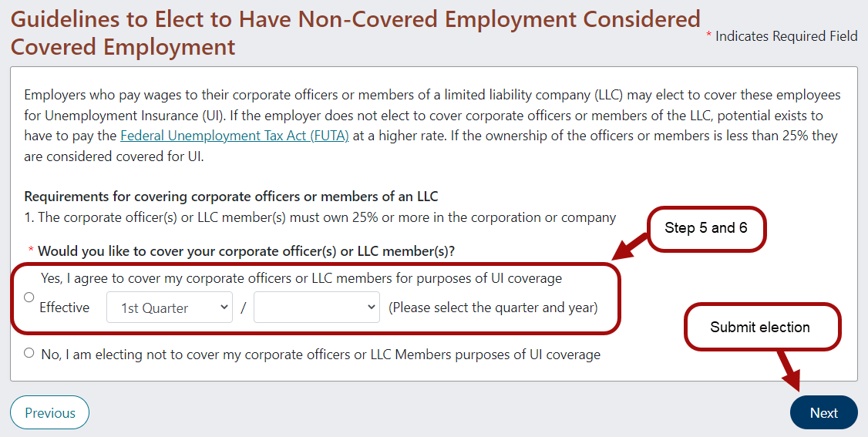
Task: Click the red arrow pointing at Next
Action: (x=789, y=372)
